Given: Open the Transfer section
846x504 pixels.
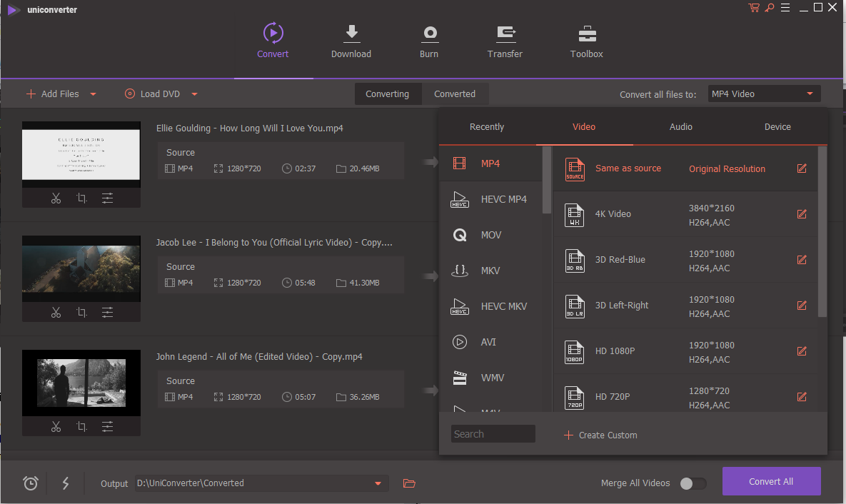Looking at the screenshot, I should click(x=505, y=41).
